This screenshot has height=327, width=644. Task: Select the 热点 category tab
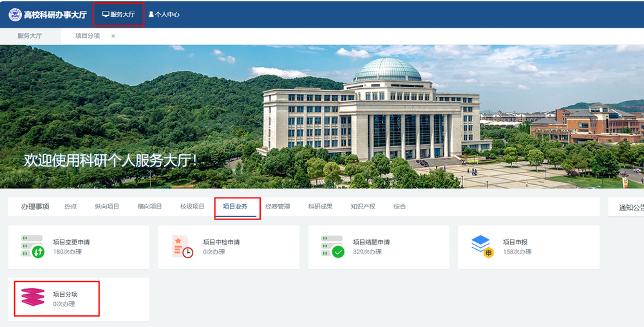click(70, 207)
